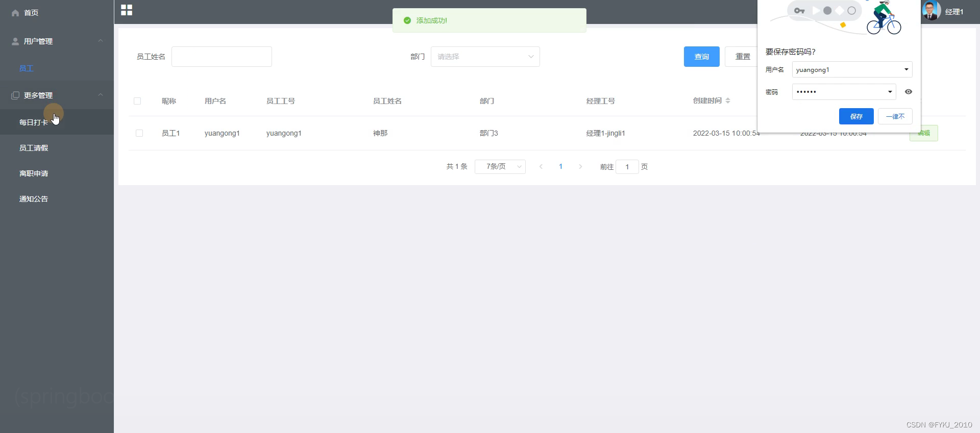Click the 更多管理 copy icon
Screen dimensions: 980x433
pos(15,95)
